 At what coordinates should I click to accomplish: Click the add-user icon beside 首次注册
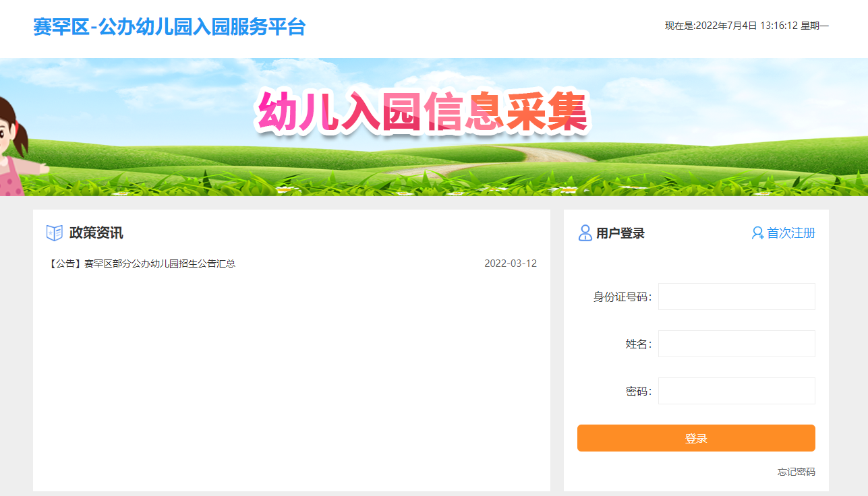pyautogui.click(x=758, y=233)
